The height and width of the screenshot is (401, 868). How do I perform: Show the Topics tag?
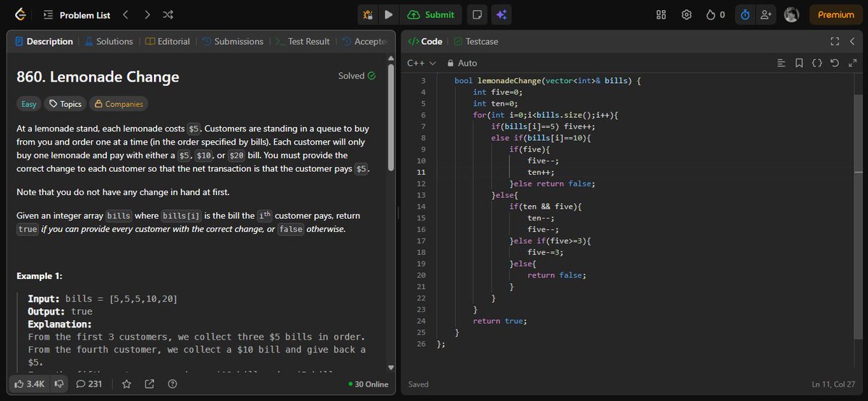[65, 104]
